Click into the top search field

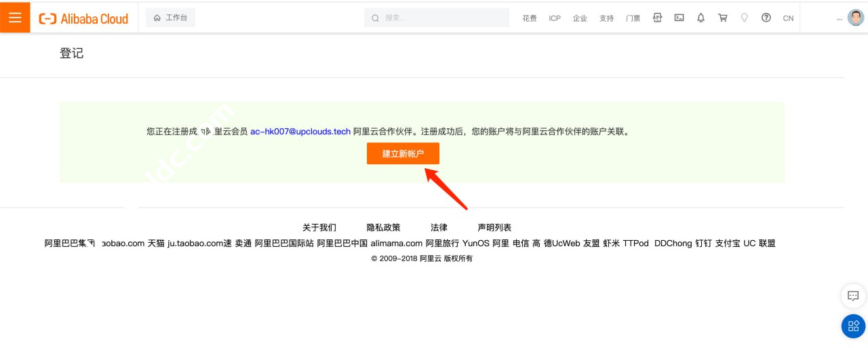coord(437,18)
